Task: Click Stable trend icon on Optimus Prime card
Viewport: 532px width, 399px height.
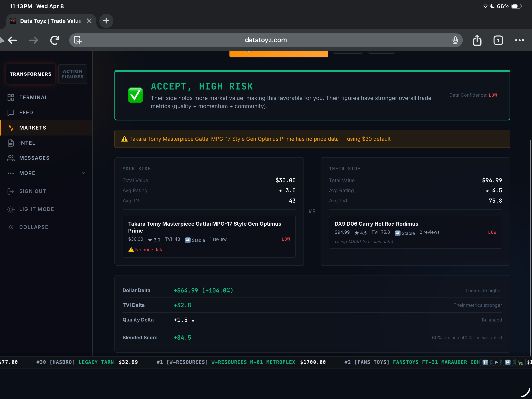Action: [x=188, y=240]
